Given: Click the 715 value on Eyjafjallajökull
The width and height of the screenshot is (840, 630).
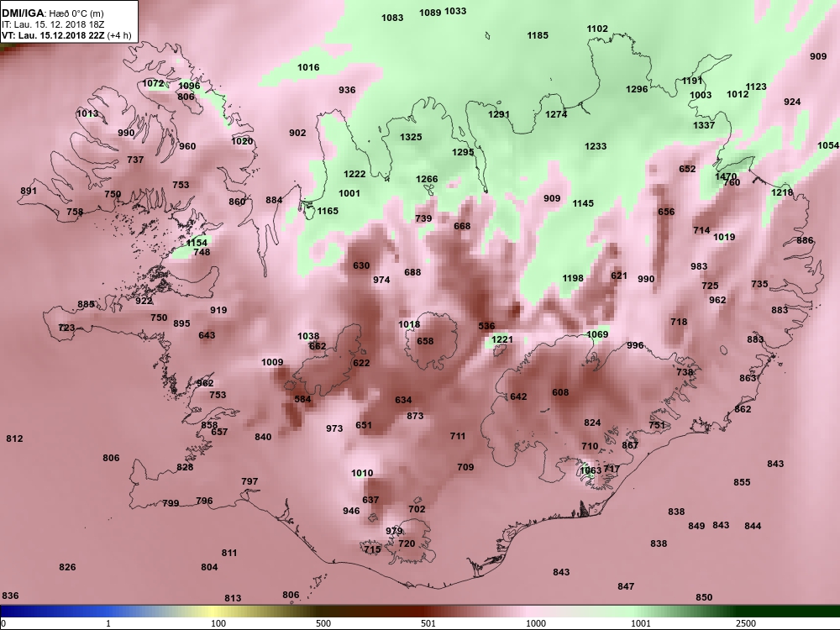Looking at the screenshot, I should coord(372,549).
